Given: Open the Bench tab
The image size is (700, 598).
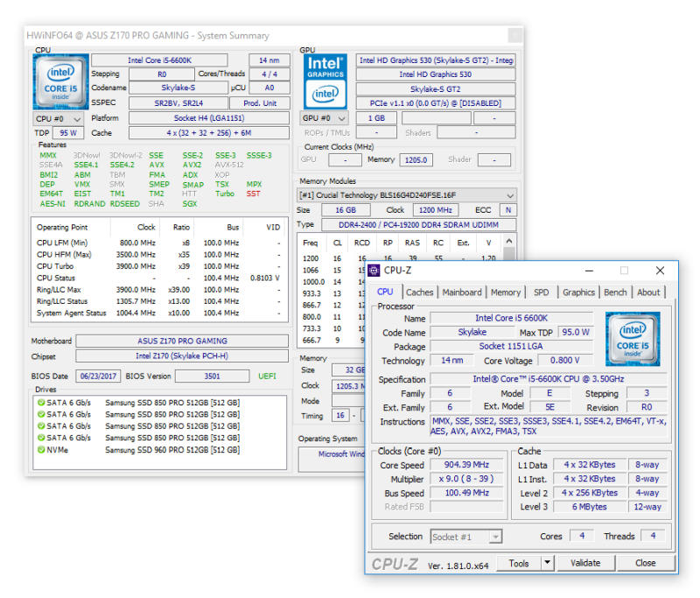Looking at the screenshot, I should (x=615, y=292).
